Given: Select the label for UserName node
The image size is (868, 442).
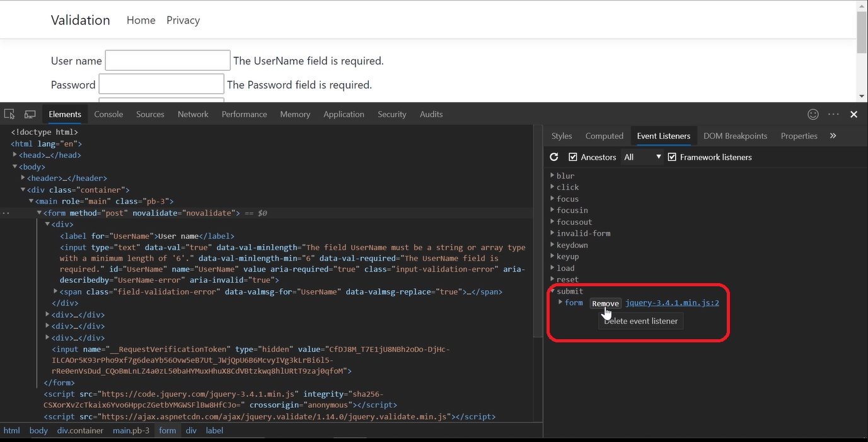Looking at the screenshot, I should pyautogui.click(x=147, y=236).
